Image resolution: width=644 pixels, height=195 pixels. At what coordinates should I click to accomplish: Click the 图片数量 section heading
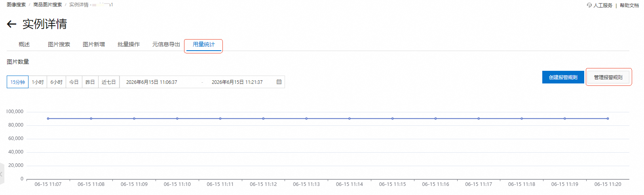coord(18,62)
